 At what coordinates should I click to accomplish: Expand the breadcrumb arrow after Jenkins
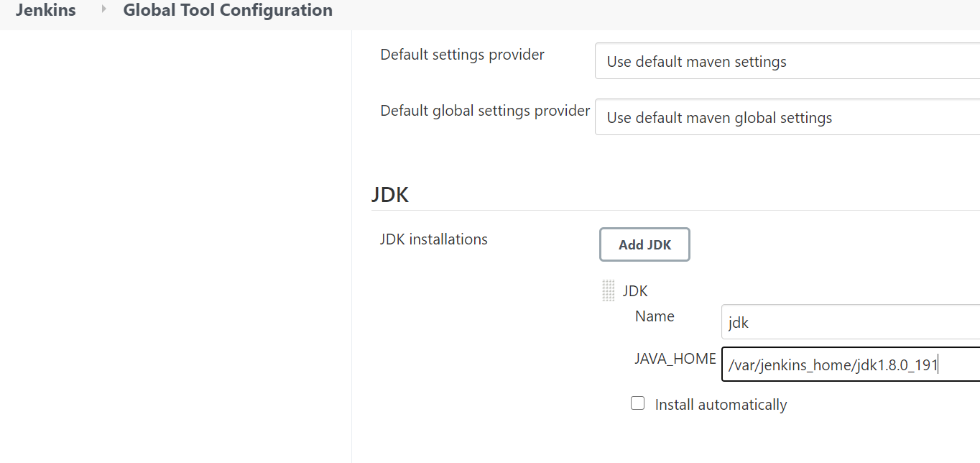[103, 10]
